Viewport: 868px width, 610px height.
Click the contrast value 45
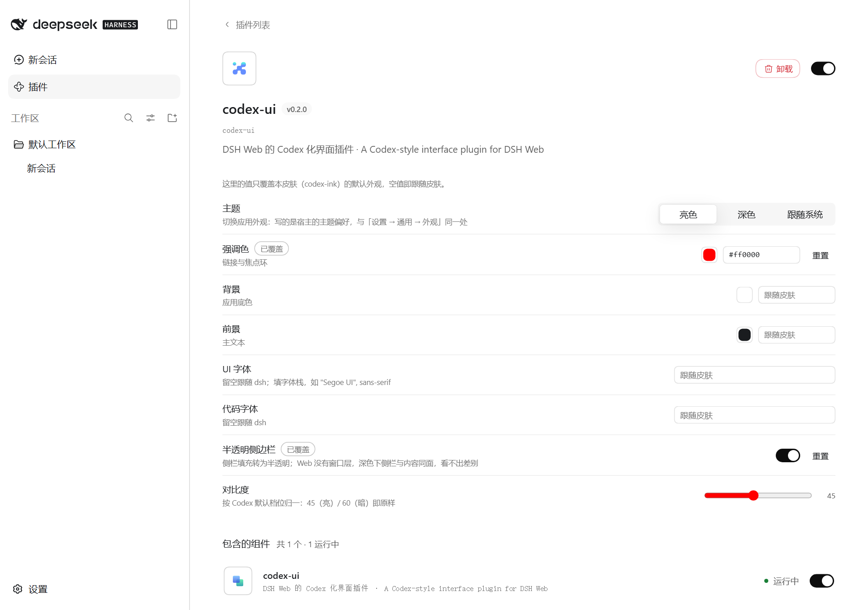831,496
